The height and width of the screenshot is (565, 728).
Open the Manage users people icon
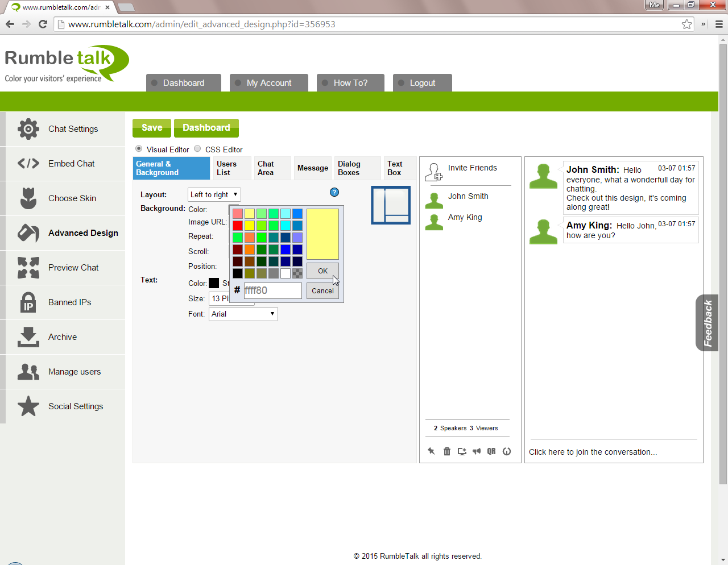28,372
